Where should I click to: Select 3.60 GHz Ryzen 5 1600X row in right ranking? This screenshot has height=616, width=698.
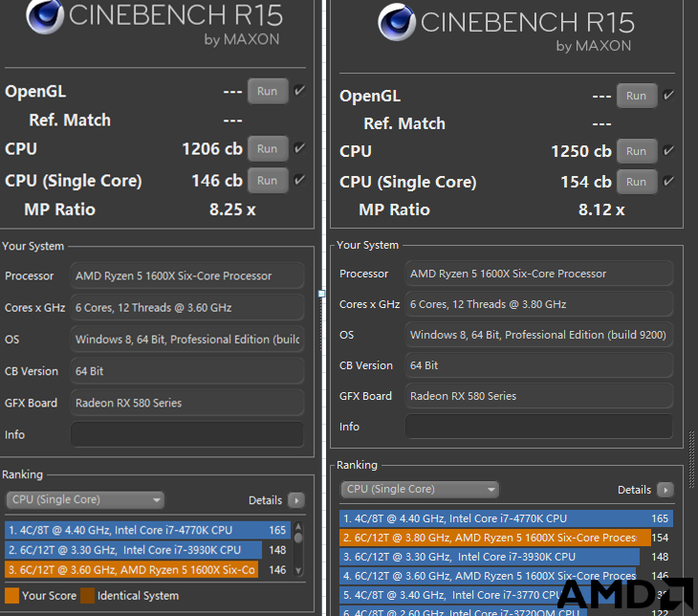(x=506, y=576)
